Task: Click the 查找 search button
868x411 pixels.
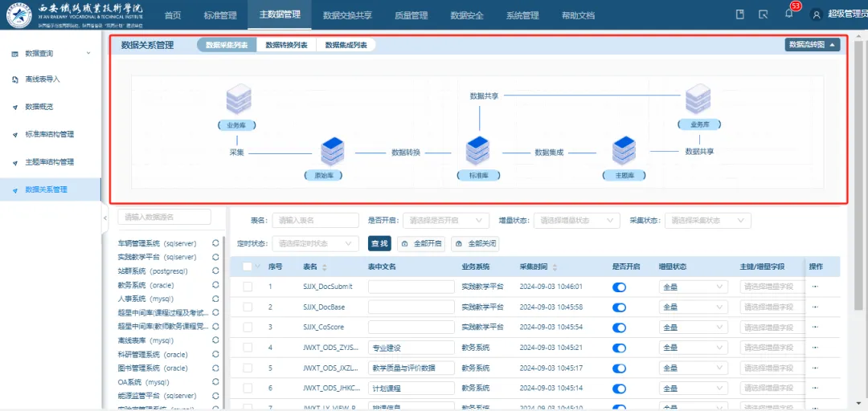Action: click(x=379, y=243)
